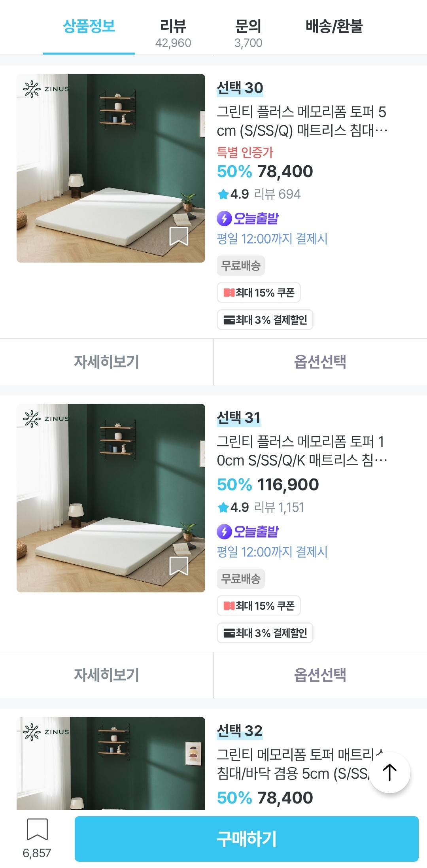The image size is (427, 868).
Task: Open the 최대 3% 결제할인 badge on 선택 31
Action: [x=265, y=633]
